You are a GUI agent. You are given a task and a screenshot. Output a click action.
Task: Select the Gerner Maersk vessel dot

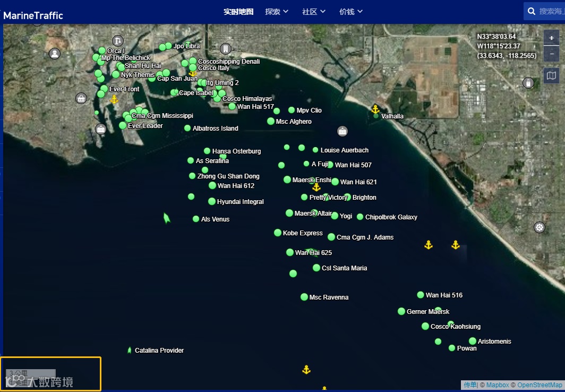tap(401, 311)
